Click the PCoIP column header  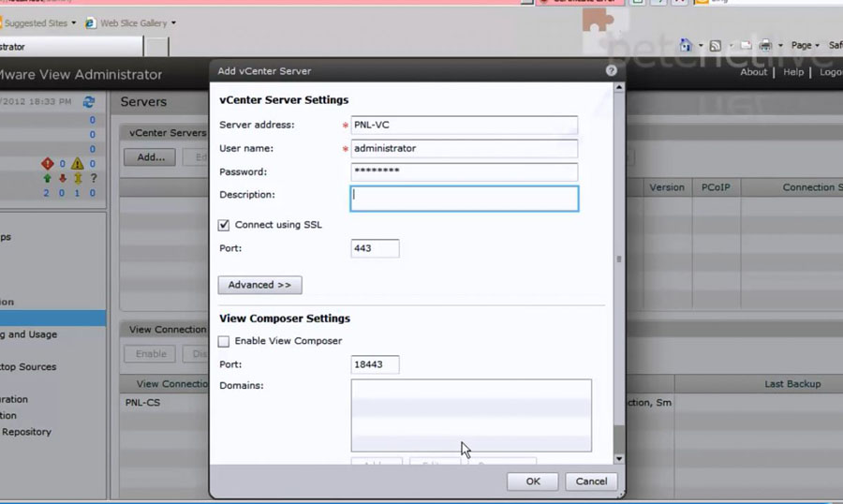pos(716,187)
